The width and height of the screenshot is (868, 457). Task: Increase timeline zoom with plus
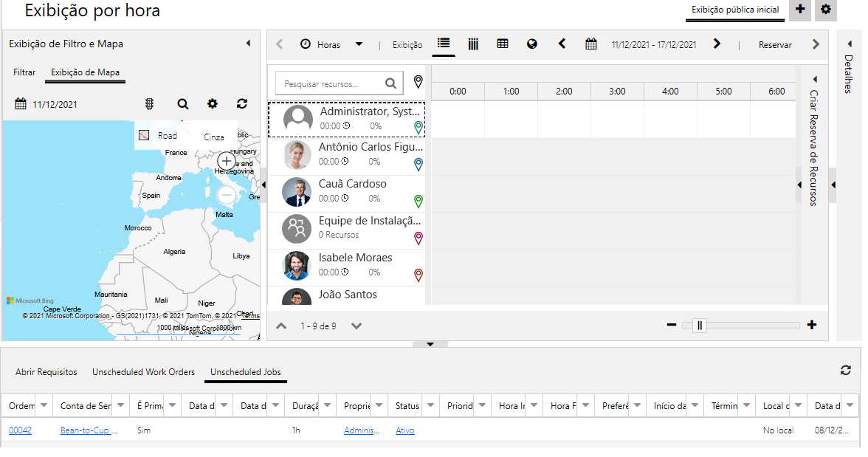click(812, 325)
